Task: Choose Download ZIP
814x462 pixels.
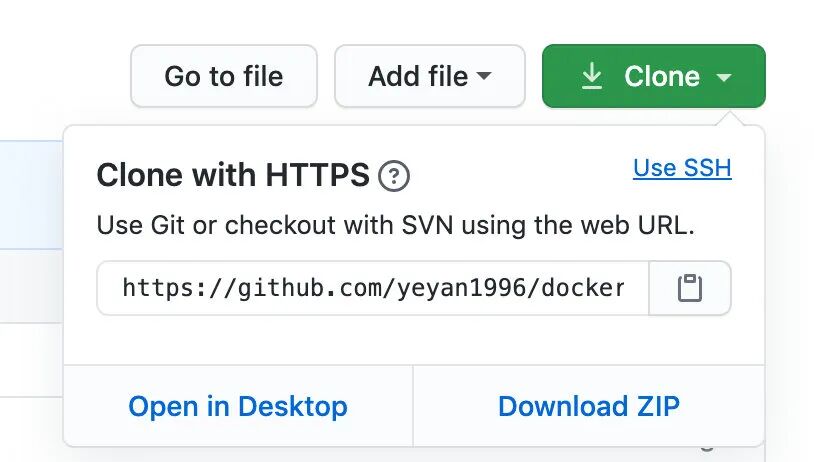Action: [x=589, y=406]
